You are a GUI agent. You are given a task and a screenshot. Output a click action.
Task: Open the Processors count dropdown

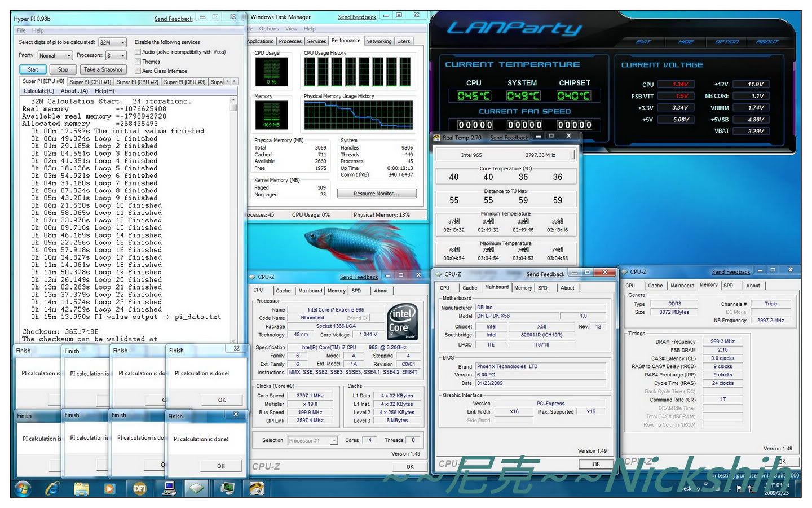click(116, 55)
